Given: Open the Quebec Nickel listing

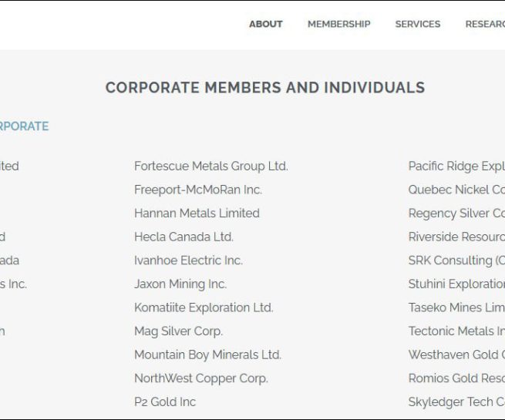Looking at the screenshot, I should [456, 190].
